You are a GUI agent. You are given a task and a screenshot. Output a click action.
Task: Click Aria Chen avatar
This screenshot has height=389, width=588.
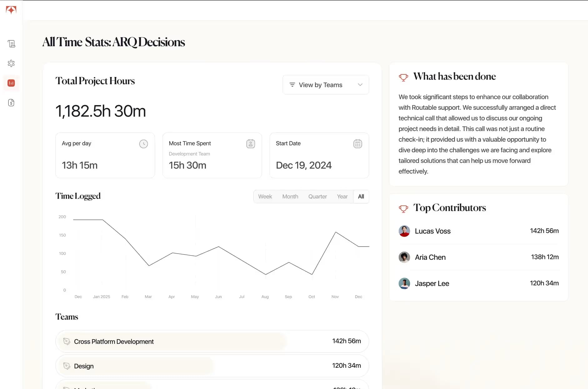(404, 257)
